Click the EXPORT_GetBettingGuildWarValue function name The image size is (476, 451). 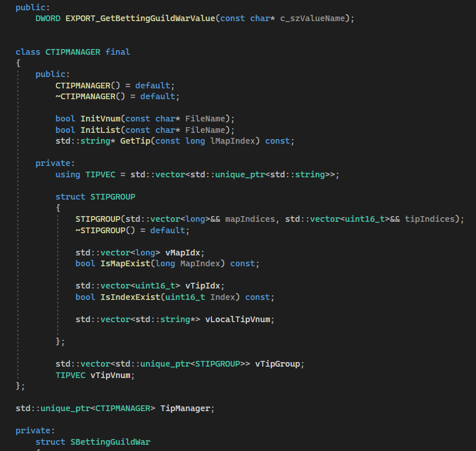pyautogui.click(x=140, y=18)
